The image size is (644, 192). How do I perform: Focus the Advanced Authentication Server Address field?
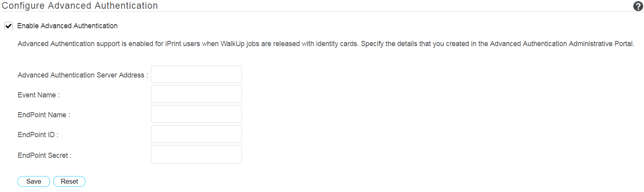tap(196, 74)
